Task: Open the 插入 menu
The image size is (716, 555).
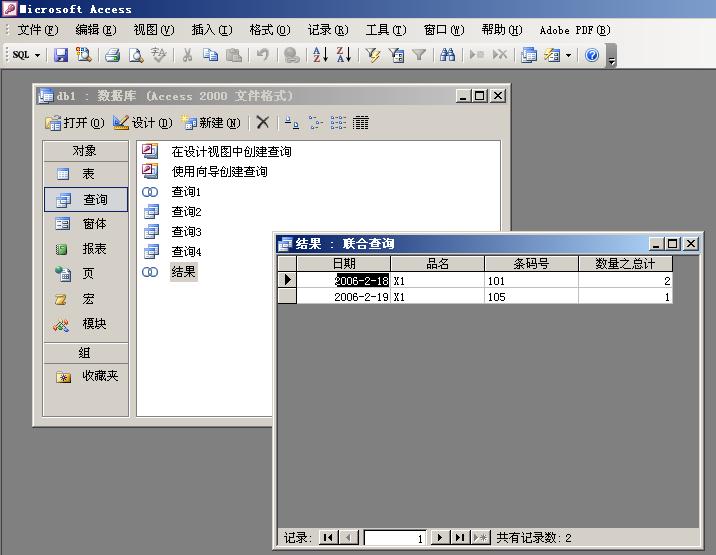Action: (212, 30)
